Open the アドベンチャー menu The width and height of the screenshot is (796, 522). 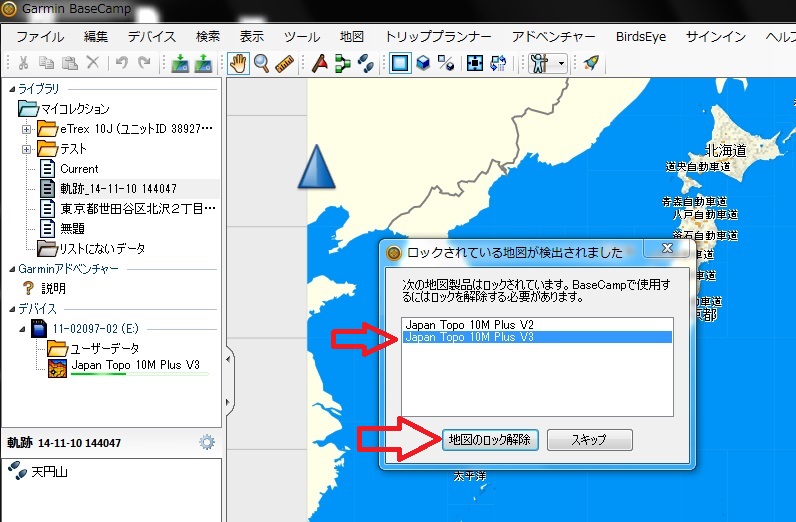click(553, 37)
